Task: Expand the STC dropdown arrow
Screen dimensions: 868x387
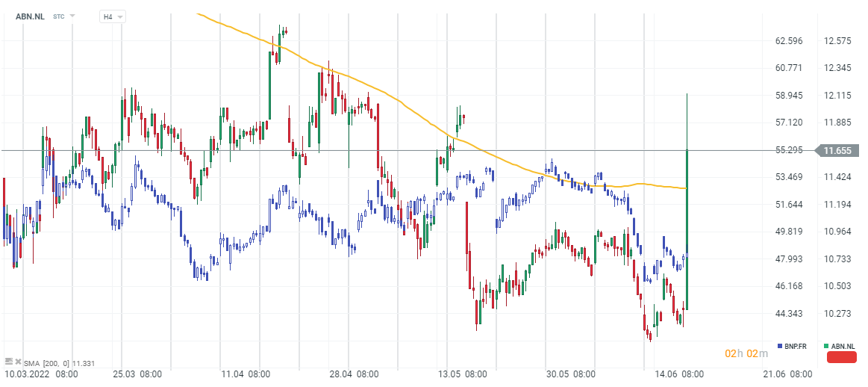Action: point(72,16)
